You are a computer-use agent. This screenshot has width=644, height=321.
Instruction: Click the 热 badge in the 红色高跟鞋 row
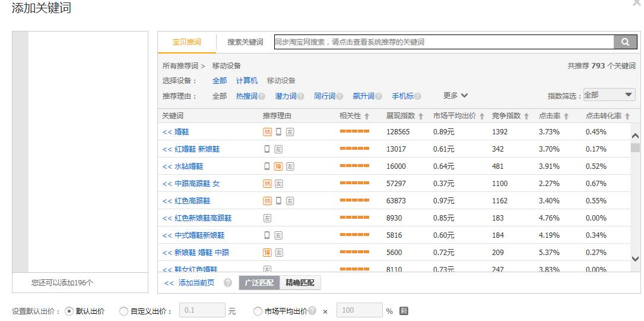coord(267,202)
